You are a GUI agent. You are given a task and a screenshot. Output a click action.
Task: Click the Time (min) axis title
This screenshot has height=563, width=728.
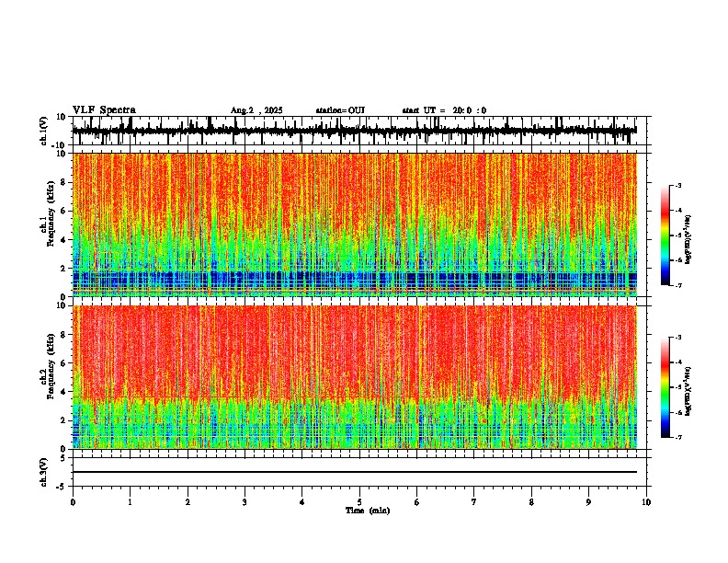click(x=368, y=511)
